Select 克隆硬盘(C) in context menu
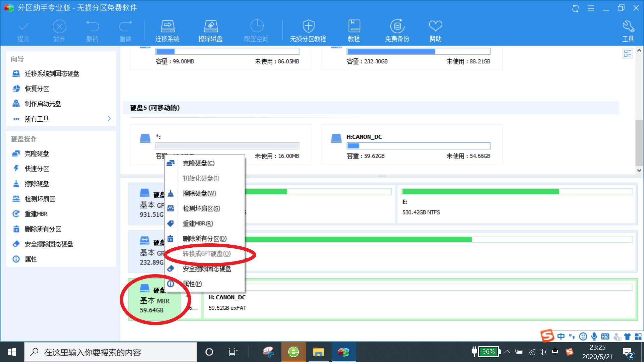Viewport: 644px width, 362px height. (x=198, y=163)
